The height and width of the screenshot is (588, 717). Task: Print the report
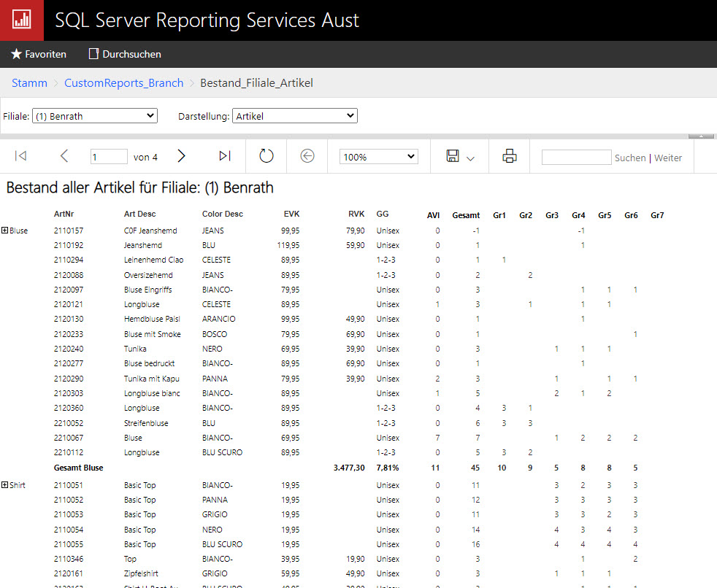pos(509,156)
